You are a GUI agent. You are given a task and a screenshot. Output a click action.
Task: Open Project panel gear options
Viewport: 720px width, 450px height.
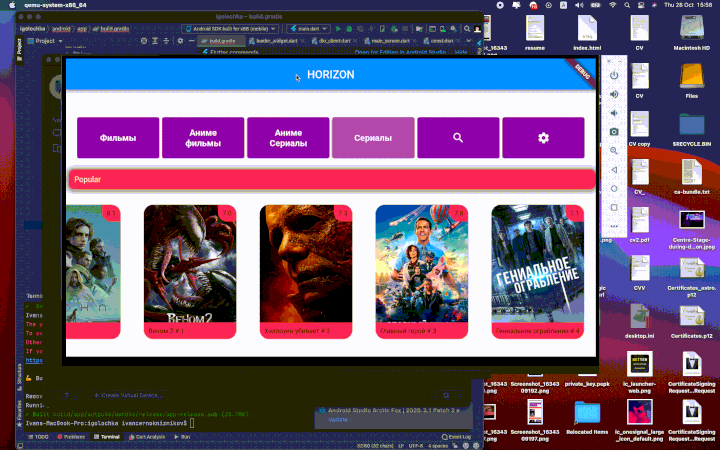tap(180, 41)
